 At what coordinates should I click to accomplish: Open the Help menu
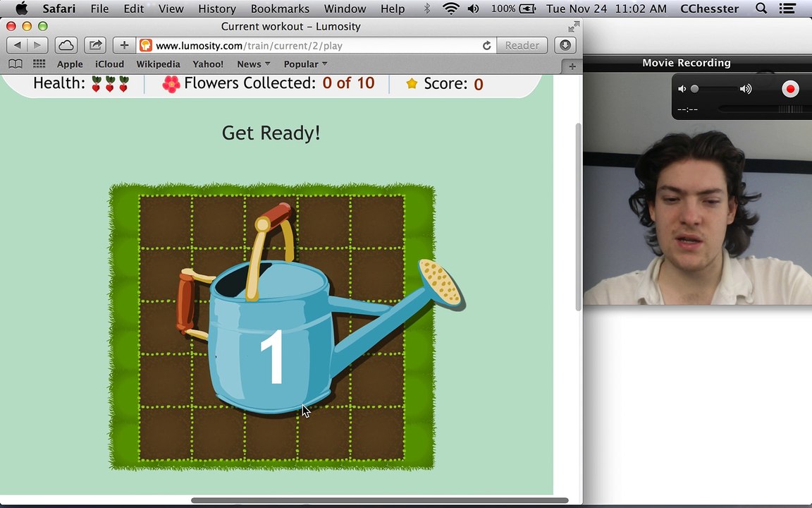point(393,8)
